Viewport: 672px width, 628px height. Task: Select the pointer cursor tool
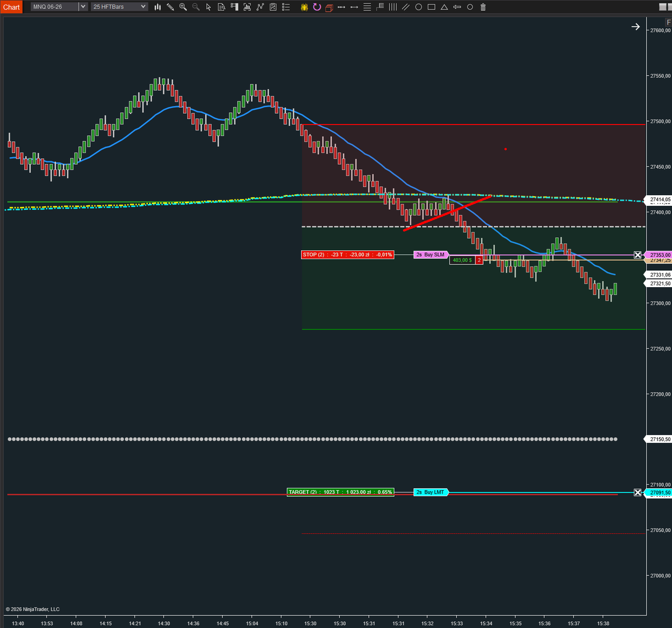click(208, 7)
